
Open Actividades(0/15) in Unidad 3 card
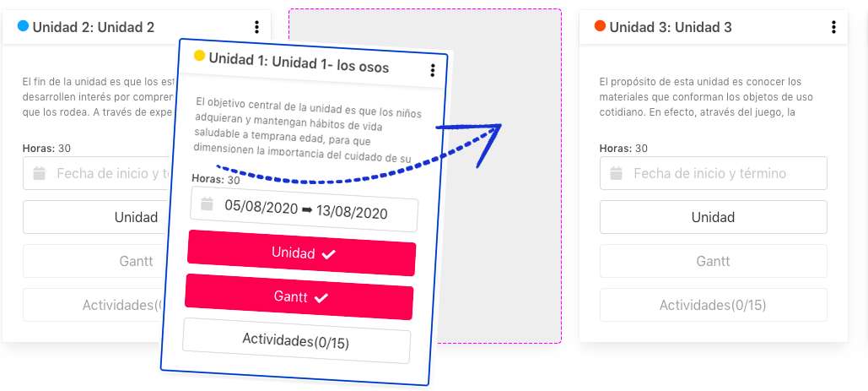coord(713,305)
